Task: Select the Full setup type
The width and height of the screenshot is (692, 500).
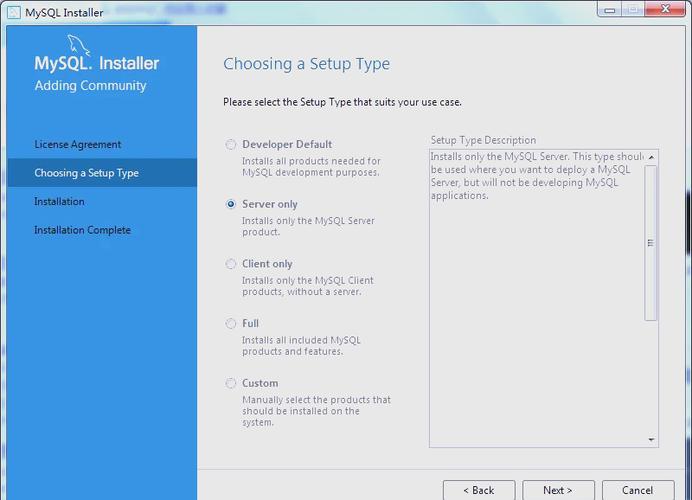Action: (231, 324)
